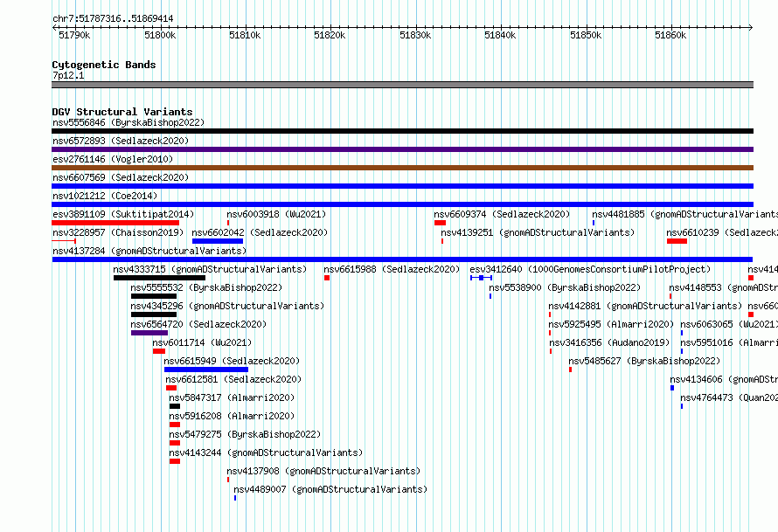The image size is (778, 532).
Task: Select the black nsv4333715 feature bar
Action: coord(159,278)
